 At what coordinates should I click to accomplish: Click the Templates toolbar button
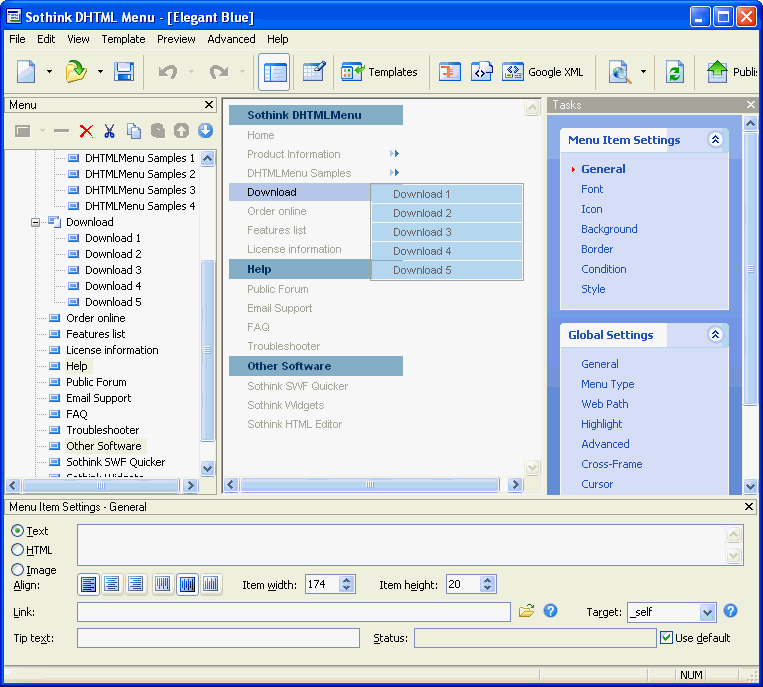pos(379,72)
